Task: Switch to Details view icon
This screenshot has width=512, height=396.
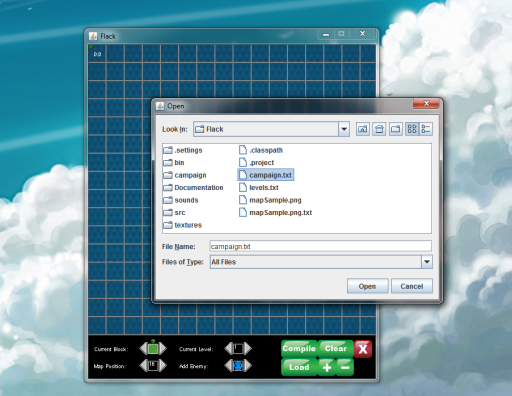Action: click(x=426, y=129)
